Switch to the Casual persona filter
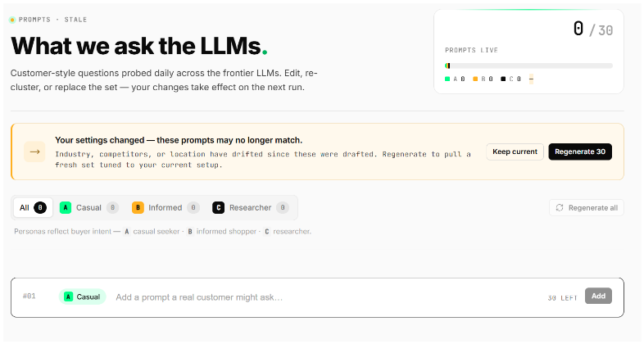The image size is (644, 344). (x=89, y=208)
